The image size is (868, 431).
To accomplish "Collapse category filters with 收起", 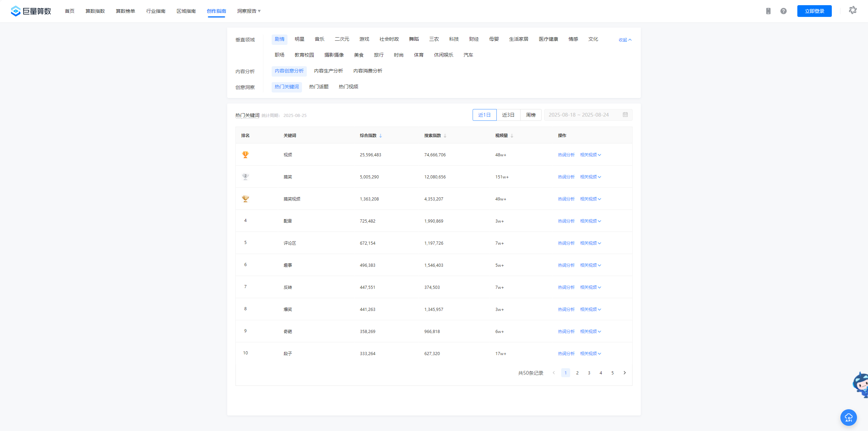I will click(625, 40).
